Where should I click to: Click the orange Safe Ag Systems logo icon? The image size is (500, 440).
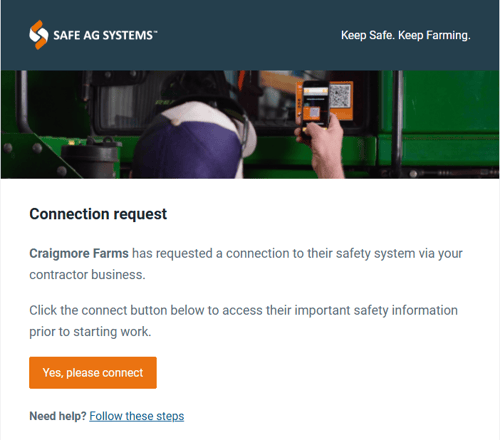(39, 35)
